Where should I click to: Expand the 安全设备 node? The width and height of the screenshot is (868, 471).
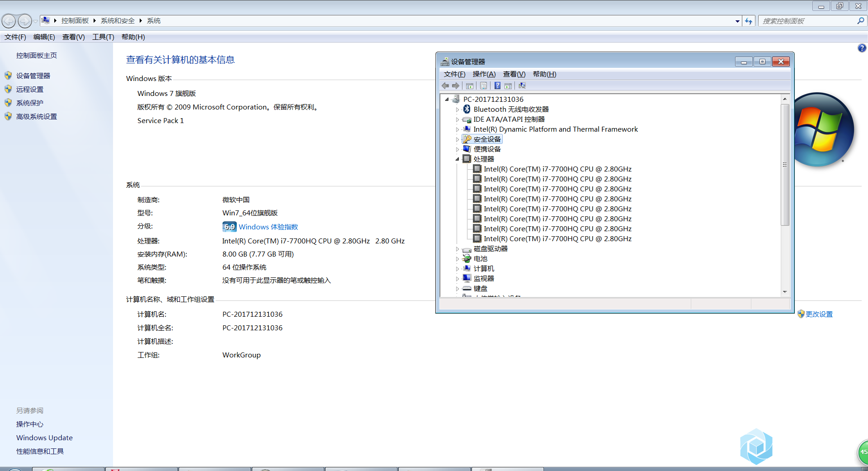(x=457, y=139)
